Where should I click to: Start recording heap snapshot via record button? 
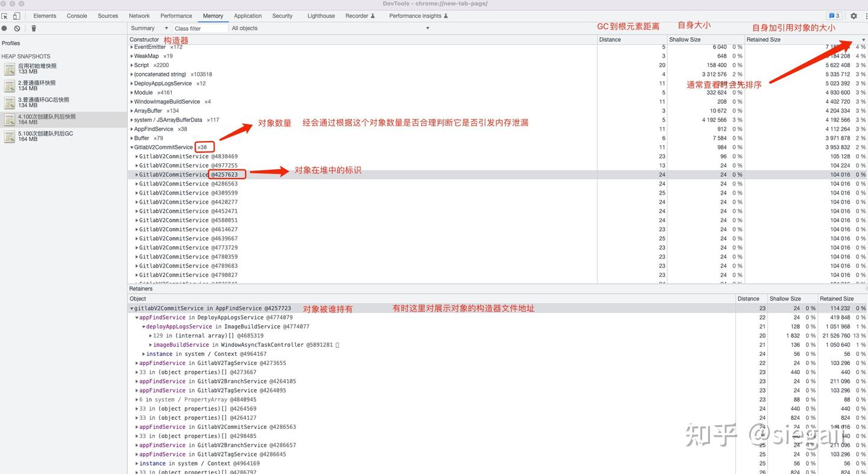pyautogui.click(x=5, y=28)
